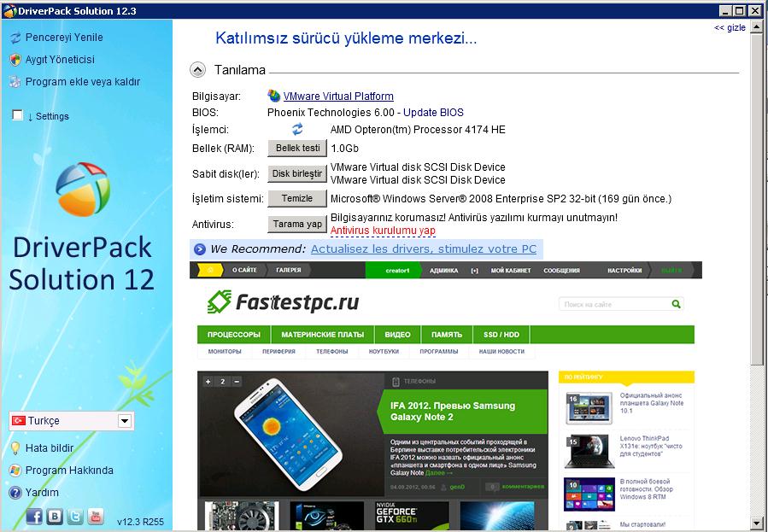Open МАТЕРИНСКИЕ ПЛАТЫ tab on banner
Screen dimensions: 768x532
pos(322,335)
